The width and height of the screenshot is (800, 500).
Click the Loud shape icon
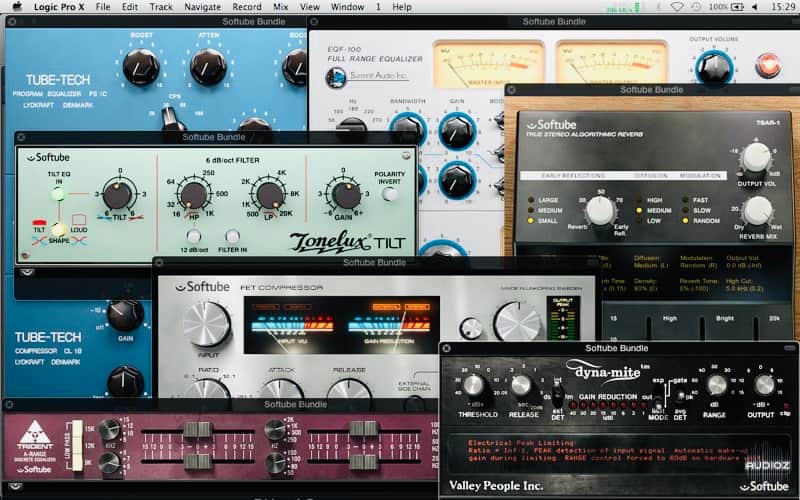click(x=79, y=221)
